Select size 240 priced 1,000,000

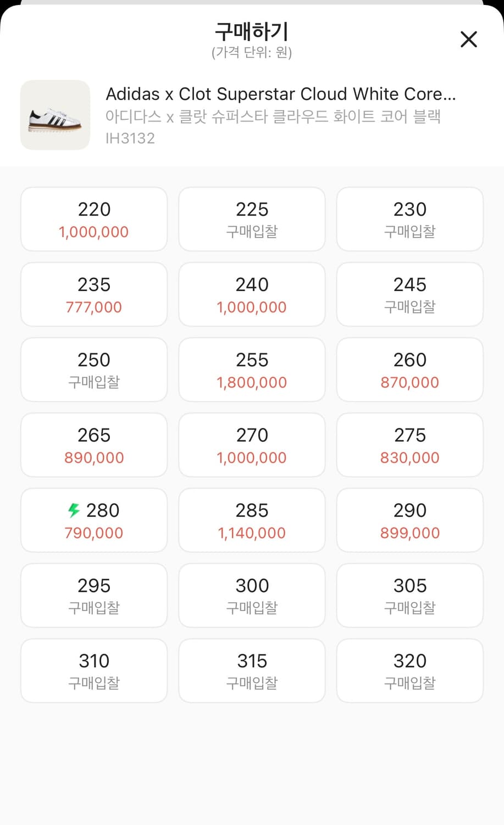(x=252, y=294)
